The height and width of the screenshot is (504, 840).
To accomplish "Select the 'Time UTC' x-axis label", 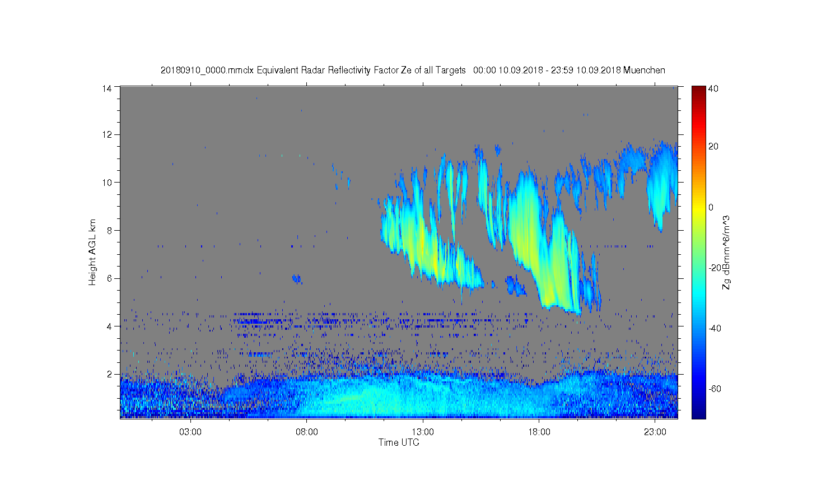I will [x=399, y=442].
